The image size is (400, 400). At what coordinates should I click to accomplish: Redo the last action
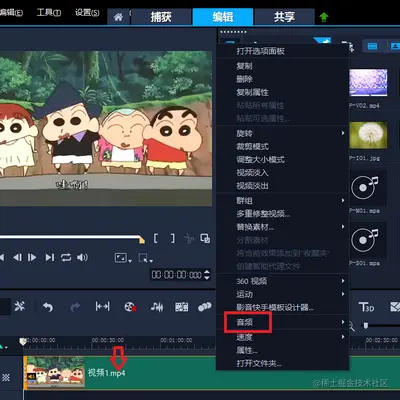75,307
